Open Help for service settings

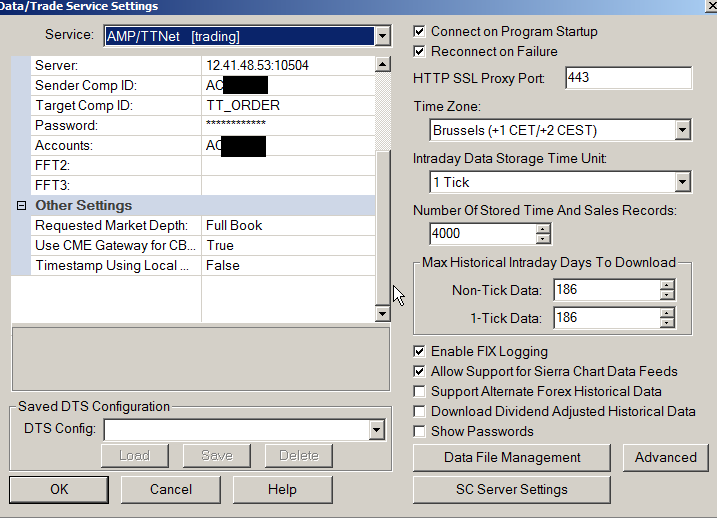point(283,490)
